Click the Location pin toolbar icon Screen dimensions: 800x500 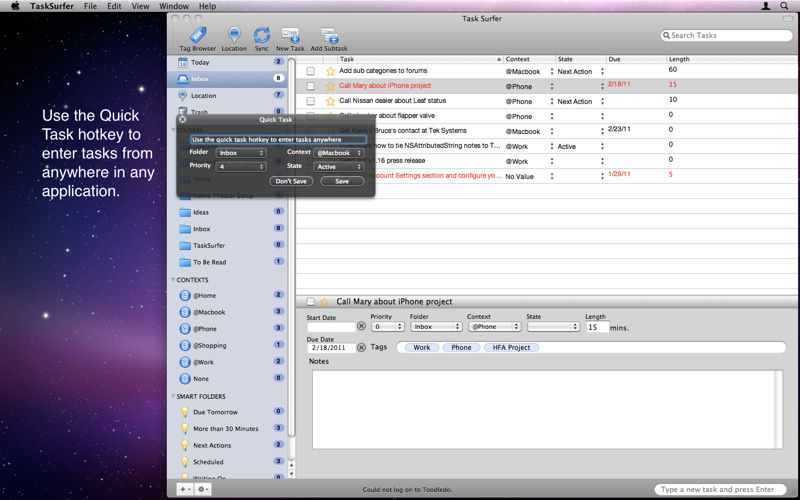point(234,35)
